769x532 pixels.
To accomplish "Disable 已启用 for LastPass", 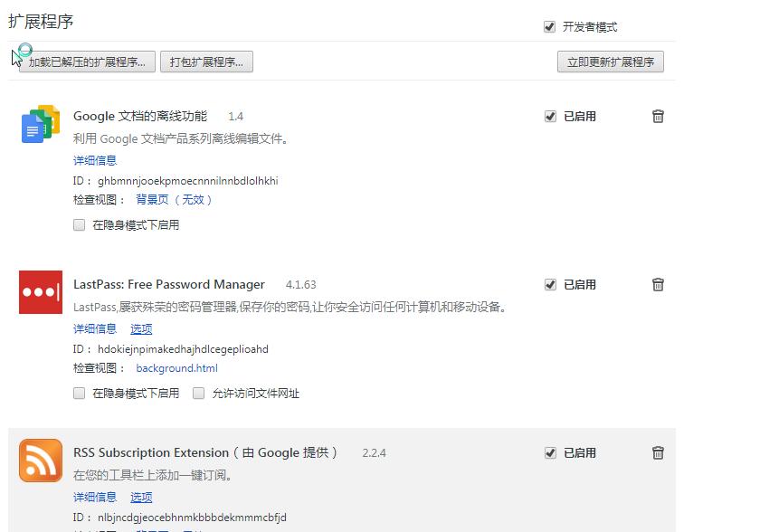I will tap(550, 284).
